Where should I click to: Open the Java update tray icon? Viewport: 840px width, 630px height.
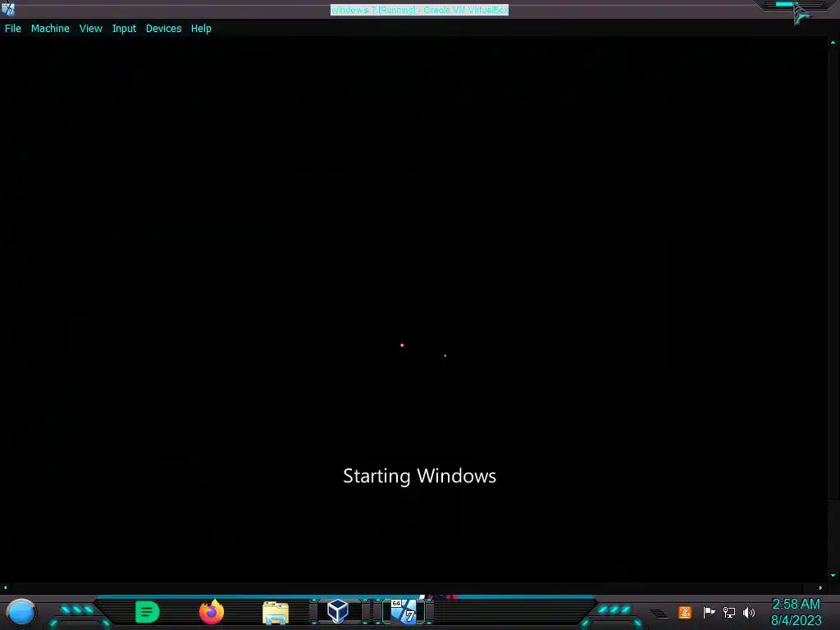(685, 612)
